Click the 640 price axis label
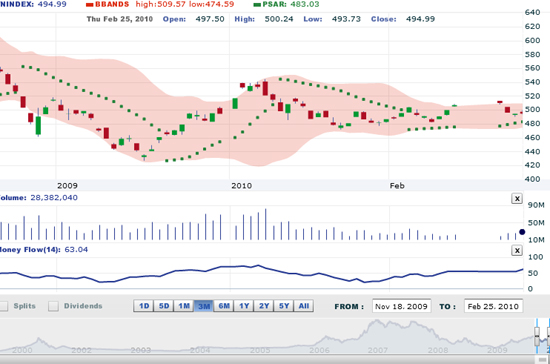550x364 pixels. click(532, 12)
